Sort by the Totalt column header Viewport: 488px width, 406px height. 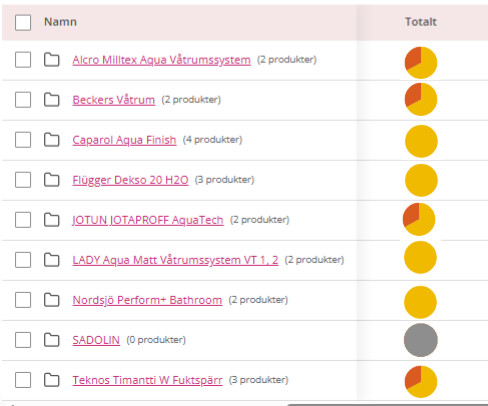click(421, 22)
